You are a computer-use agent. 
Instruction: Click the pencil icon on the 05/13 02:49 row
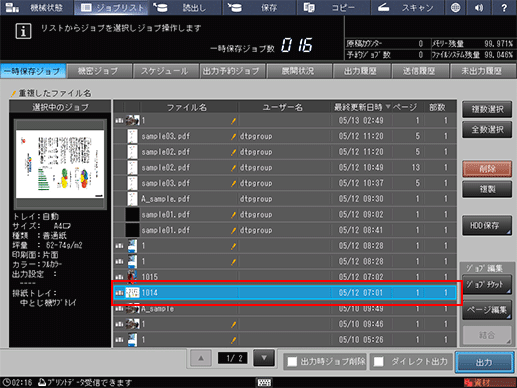(234, 121)
